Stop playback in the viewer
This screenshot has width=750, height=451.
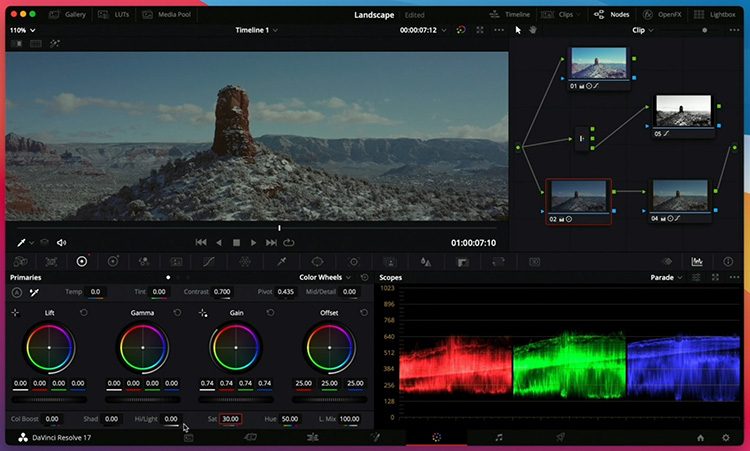click(x=237, y=242)
